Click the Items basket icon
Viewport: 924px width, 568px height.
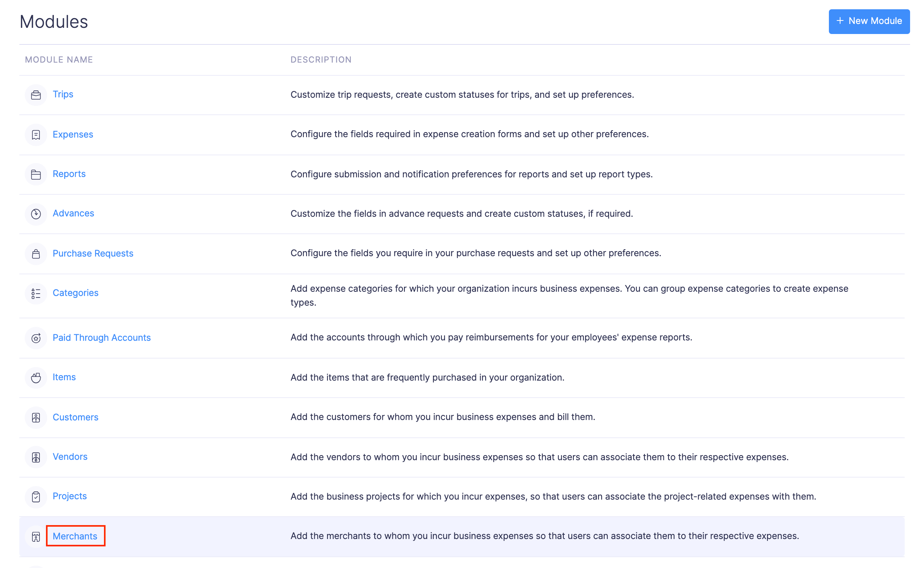pyautogui.click(x=36, y=378)
